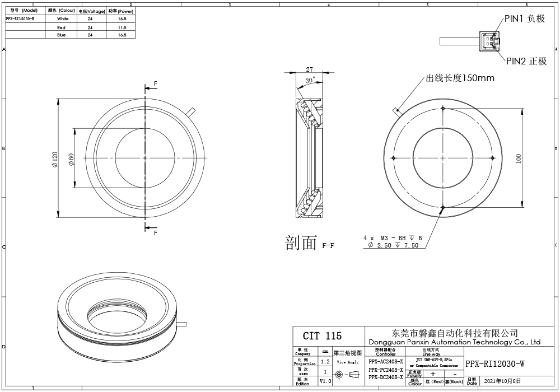Click the 100 hole spacing dimension
The width and height of the screenshot is (560, 392).
point(519,158)
